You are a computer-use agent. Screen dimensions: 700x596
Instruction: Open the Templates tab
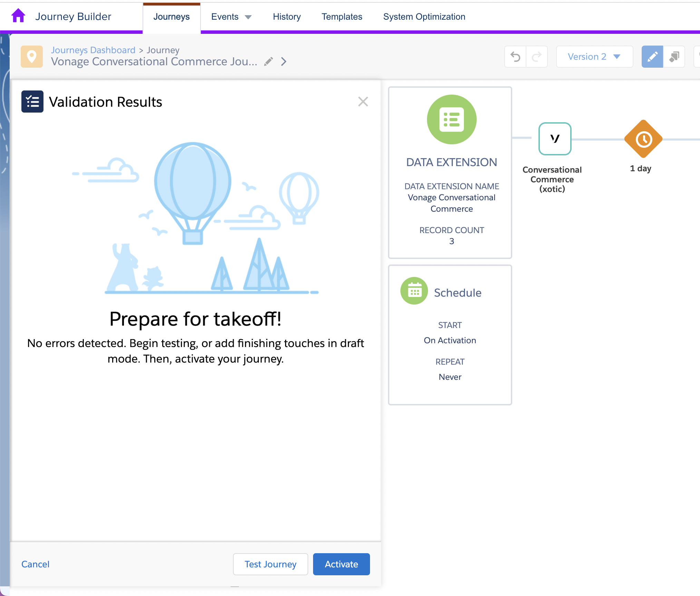coord(342,17)
